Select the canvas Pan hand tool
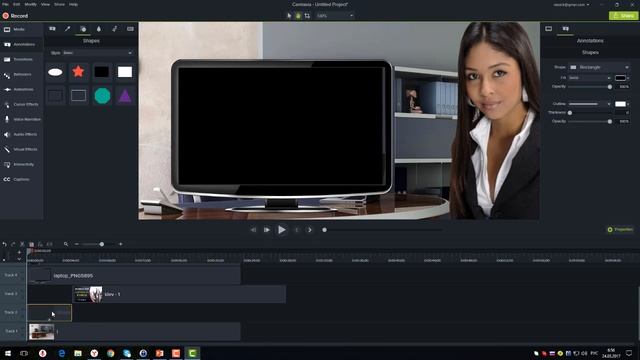The image size is (640, 360). [x=298, y=16]
